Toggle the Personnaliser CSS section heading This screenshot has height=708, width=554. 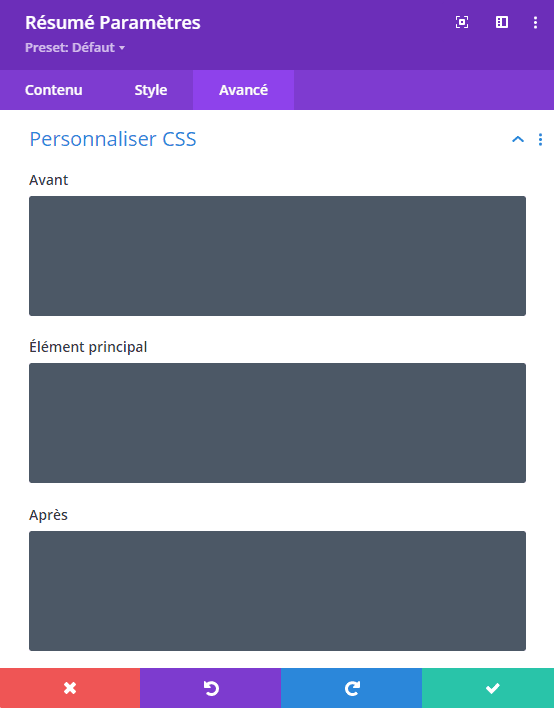coord(113,139)
